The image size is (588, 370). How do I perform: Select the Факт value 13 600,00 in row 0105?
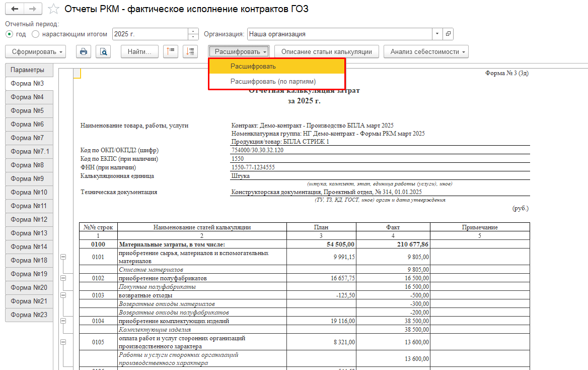[393, 342]
